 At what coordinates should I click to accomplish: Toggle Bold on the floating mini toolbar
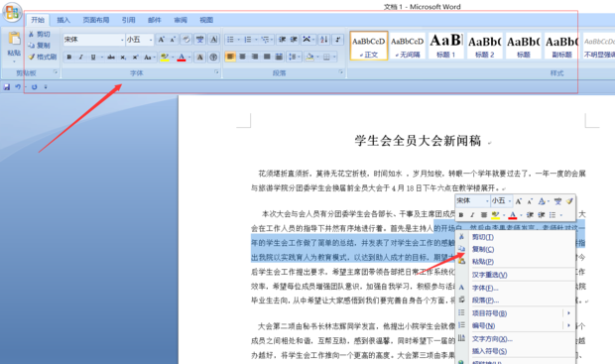461,215
